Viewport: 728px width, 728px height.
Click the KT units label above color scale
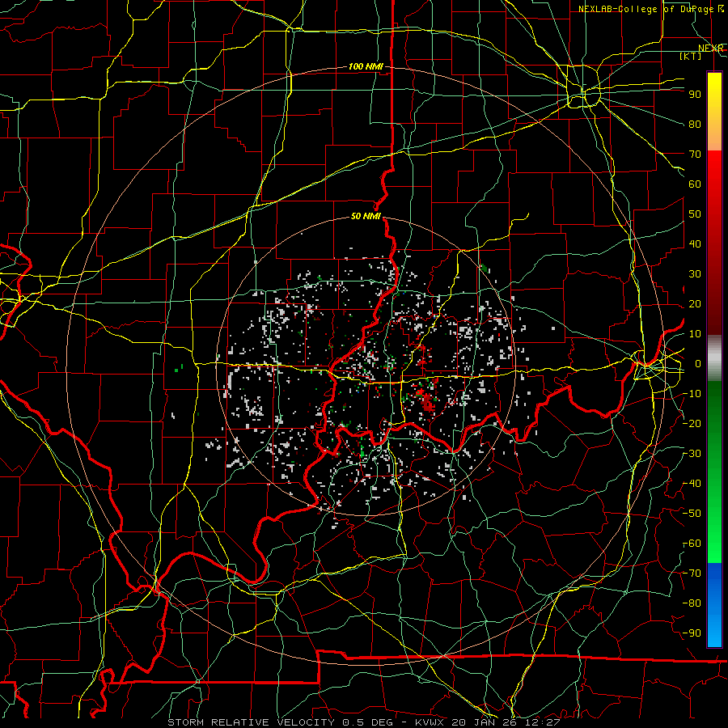[x=690, y=56]
